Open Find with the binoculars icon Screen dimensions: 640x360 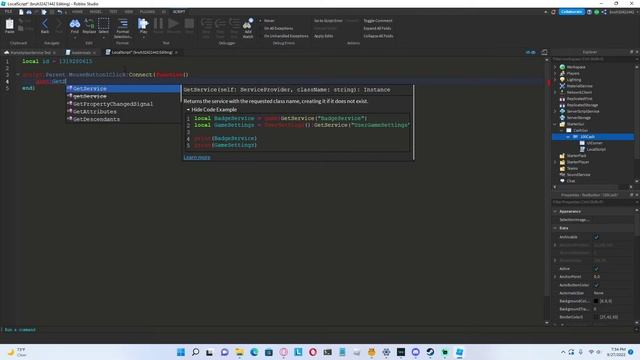point(75,24)
